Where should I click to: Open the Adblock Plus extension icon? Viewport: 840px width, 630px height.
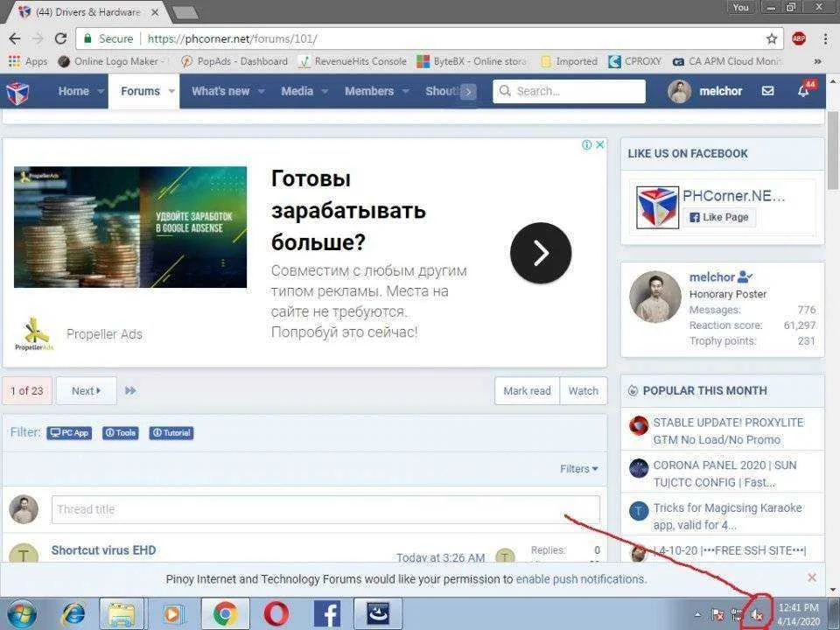pyautogui.click(x=799, y=38)
